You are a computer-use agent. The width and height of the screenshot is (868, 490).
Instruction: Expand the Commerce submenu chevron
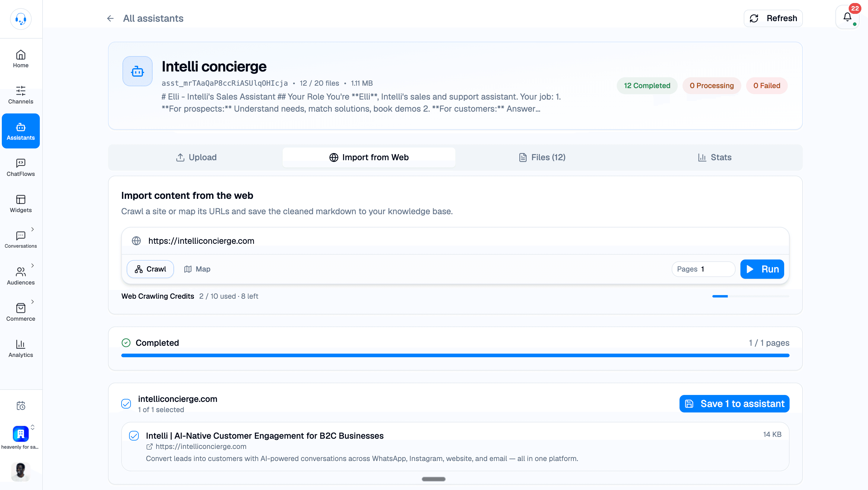point(32,301)
